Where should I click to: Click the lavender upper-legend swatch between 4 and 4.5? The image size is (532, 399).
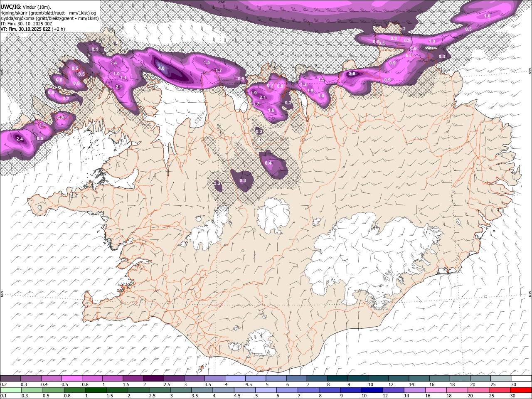tap(235, 379)
